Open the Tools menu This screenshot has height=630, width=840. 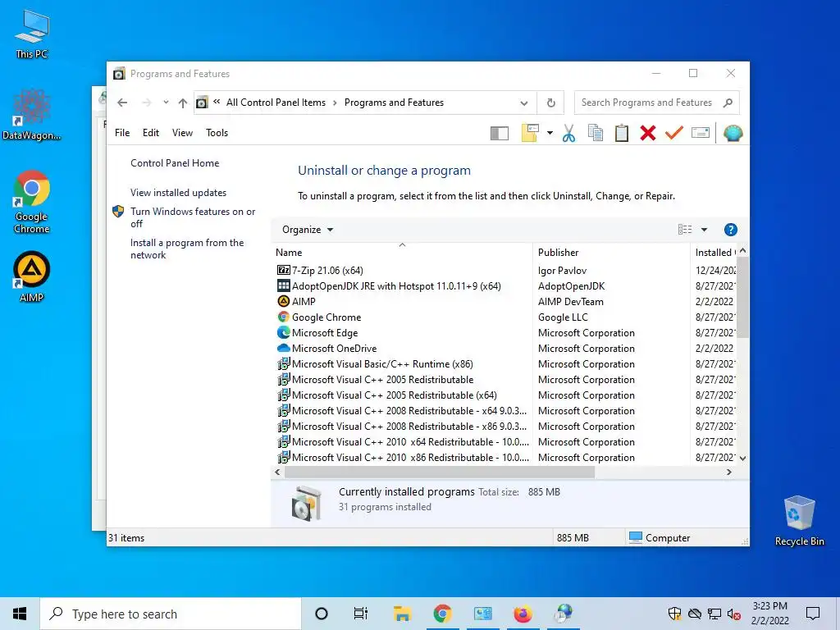click(217, 133)
